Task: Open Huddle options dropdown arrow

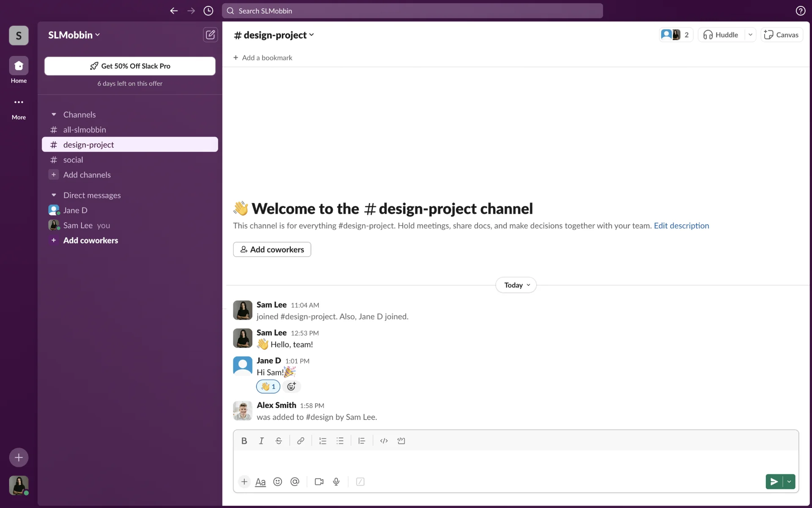Action: [x=750, y=35]
